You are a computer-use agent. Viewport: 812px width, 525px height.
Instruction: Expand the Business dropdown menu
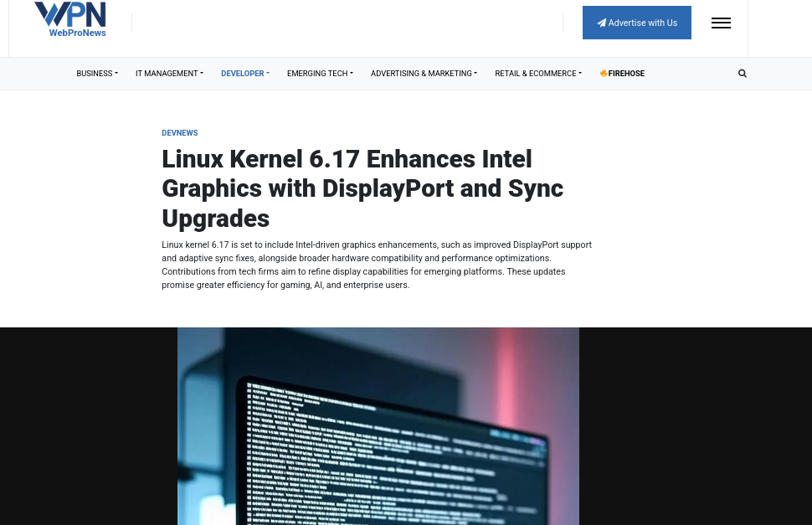click(97, 74)
